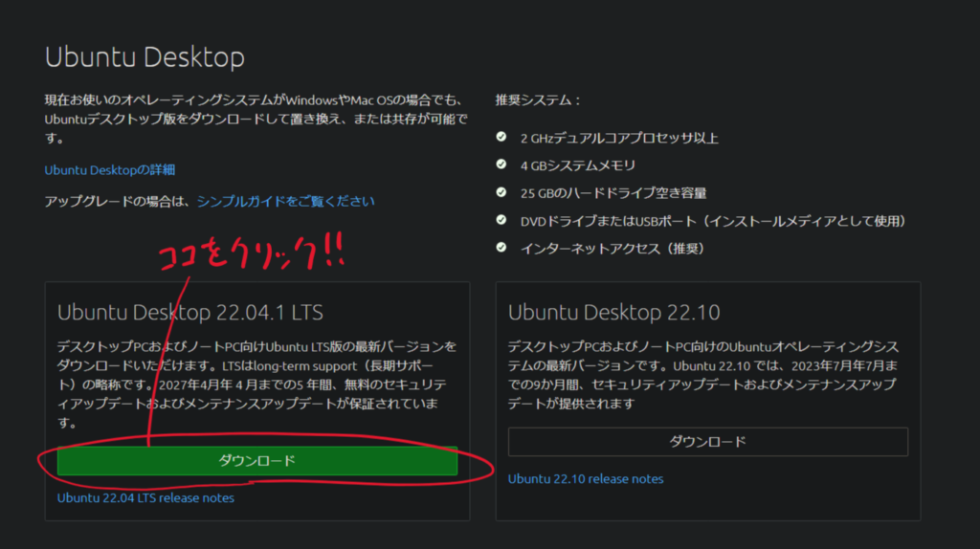Open Ubuntu 22.10 release notes link
This screenshot has width=980, height=549.
click(586, 478)
